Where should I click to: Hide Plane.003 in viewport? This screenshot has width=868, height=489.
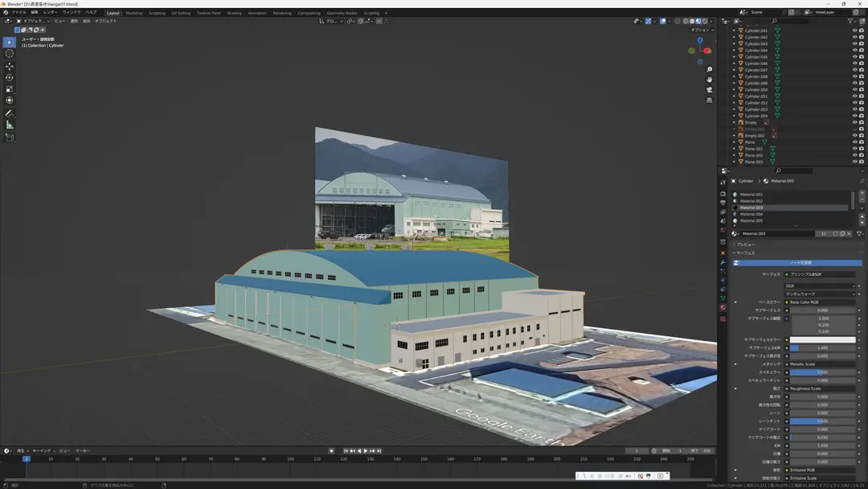(x=854, y=162)
